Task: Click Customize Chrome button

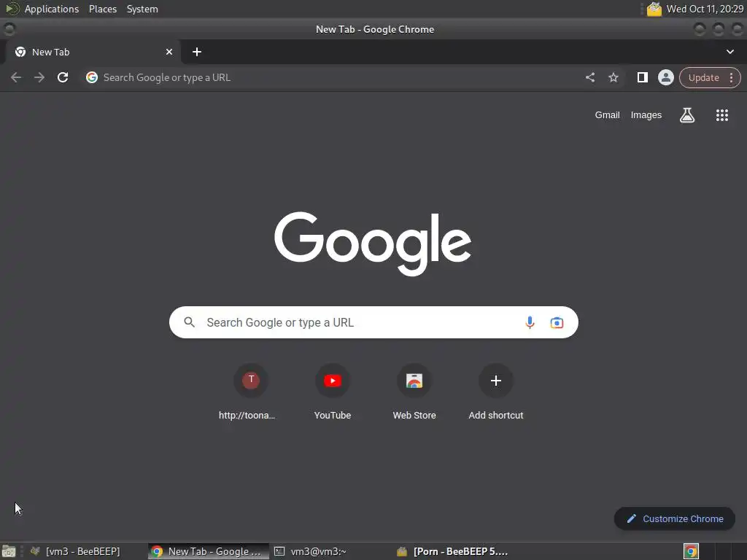Action: pos(674,518)
